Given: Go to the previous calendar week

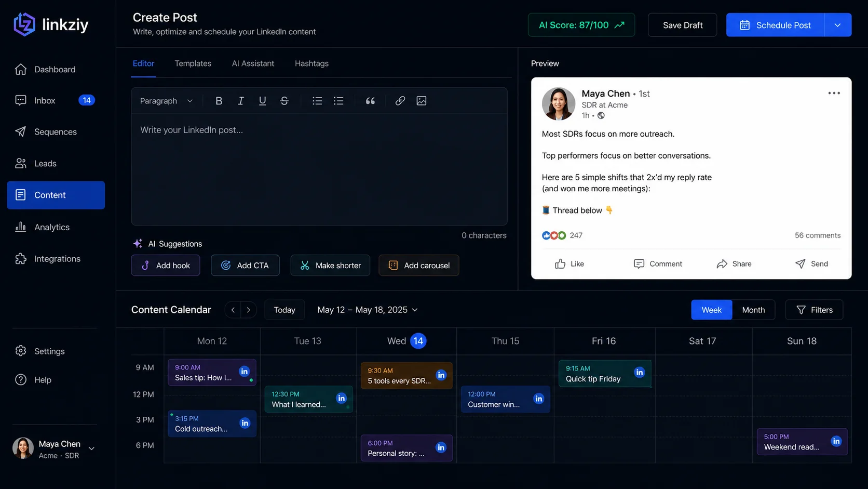Looking at the screenshot, I should coord(233,310).
